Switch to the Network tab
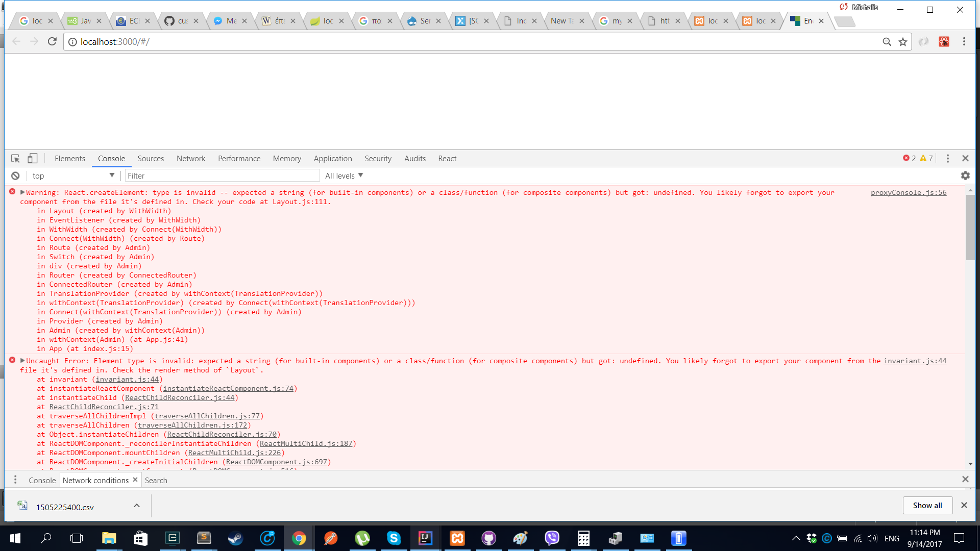 click(x=191, y=159)
